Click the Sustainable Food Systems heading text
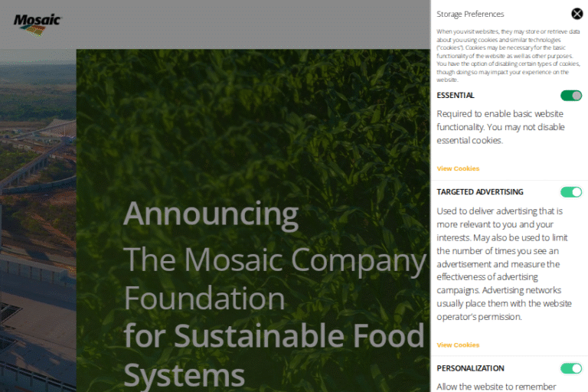Viewport: 588px width, 392px height. tap(273, 336)
